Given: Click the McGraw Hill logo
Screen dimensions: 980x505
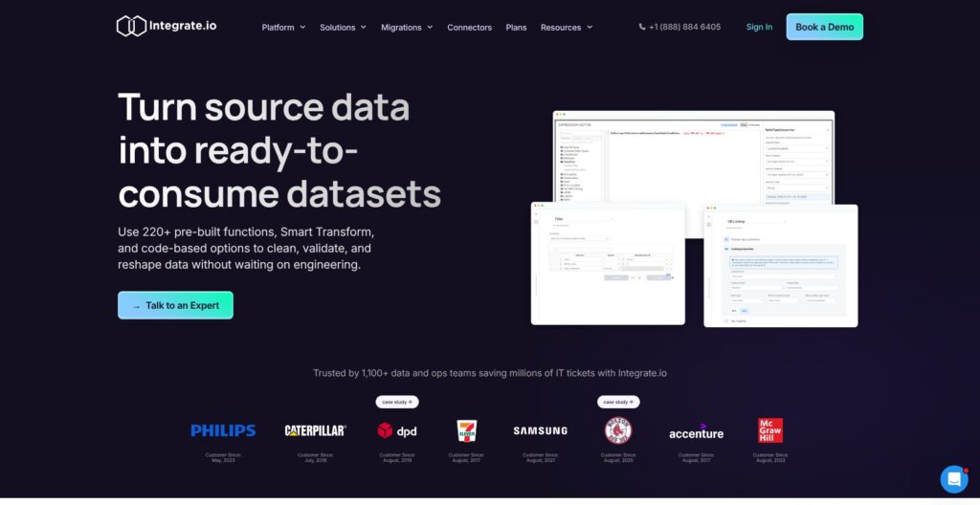Looking at the screenshot, I should [x=770, y=430].
